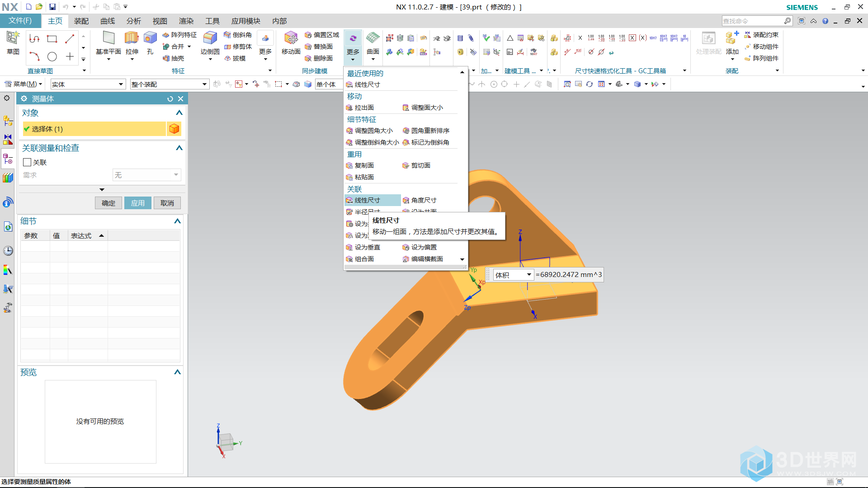Screen dimensions: 868x488
Task: Open the File (文件) menu
Action: point(20,21)
